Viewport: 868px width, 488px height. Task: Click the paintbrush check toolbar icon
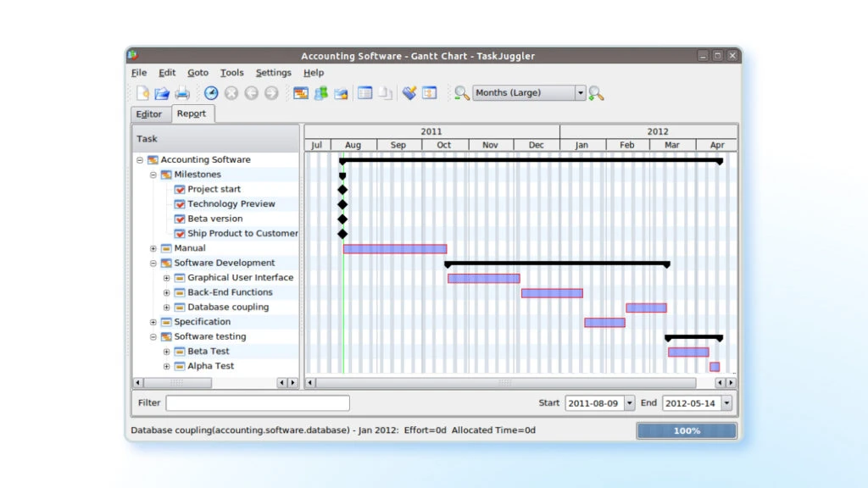tap(409, 93)
